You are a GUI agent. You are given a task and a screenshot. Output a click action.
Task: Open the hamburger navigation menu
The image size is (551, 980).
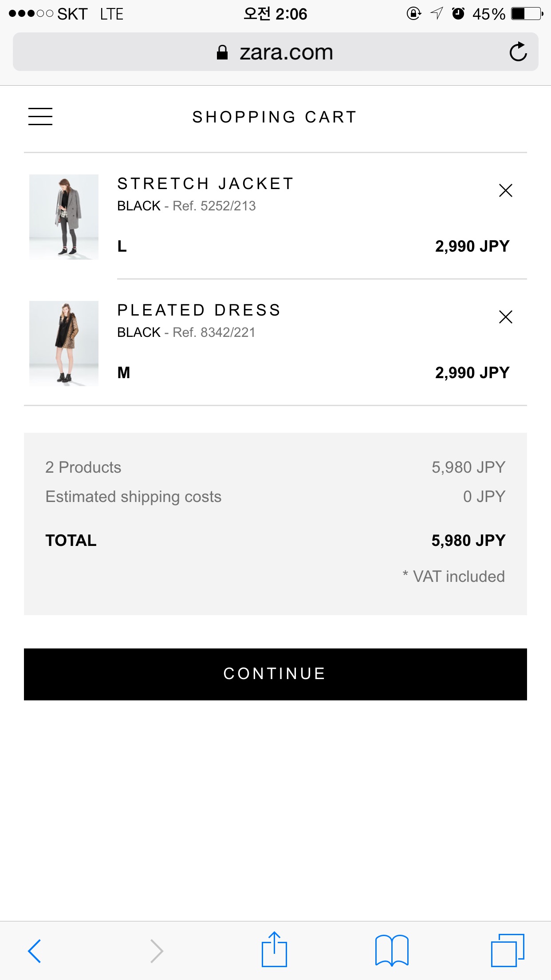pos(40,117)
